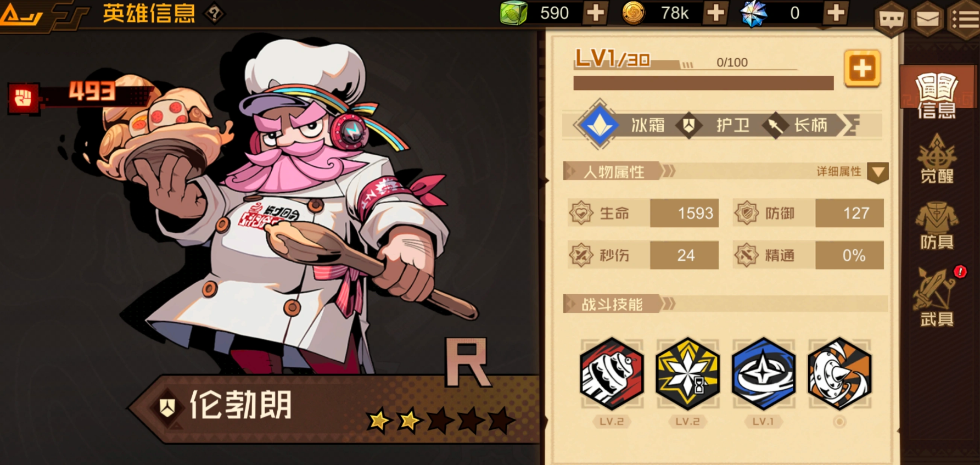Select the first red combat skill icon

612,374
